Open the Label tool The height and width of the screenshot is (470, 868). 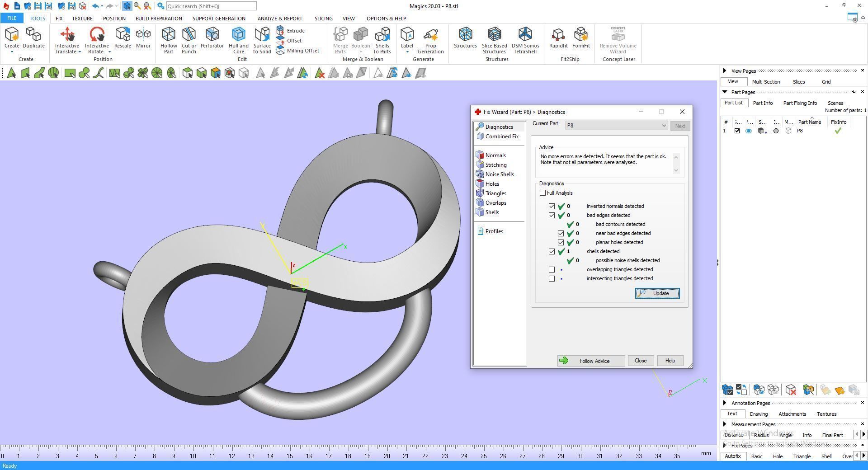coord(407,38)
